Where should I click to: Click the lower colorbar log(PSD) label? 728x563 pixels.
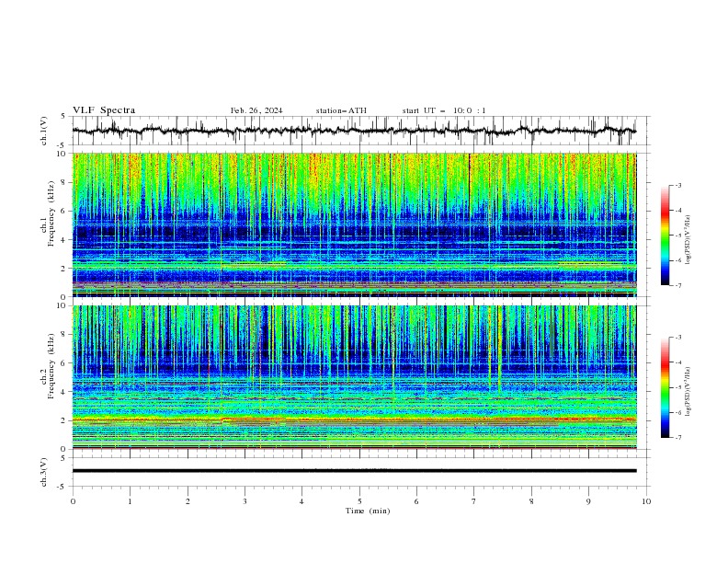click(x=688, y=391)
